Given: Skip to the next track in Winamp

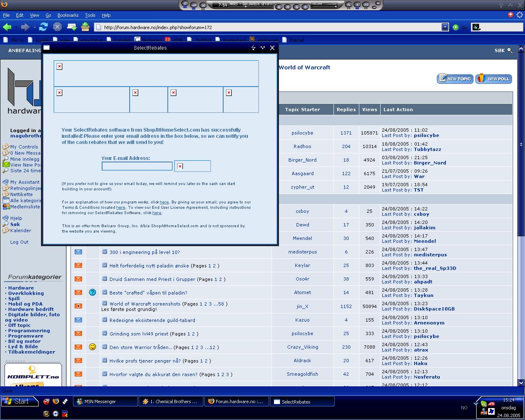Looking at the screenshot, I should tap(297, 7).
